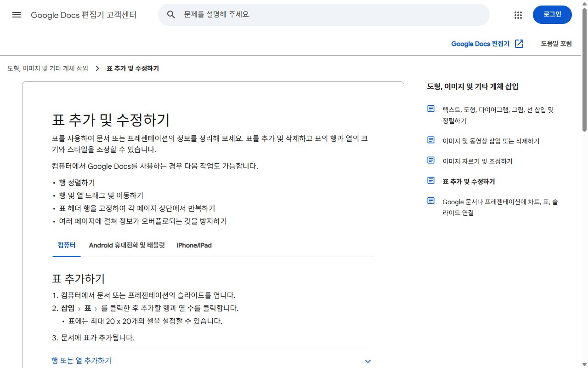This screenshot has height=368, width=588.
Task: Click the sidebar heading 도형, 이미지 및 기타 개체 삽입
Action: tap(473, 86)
